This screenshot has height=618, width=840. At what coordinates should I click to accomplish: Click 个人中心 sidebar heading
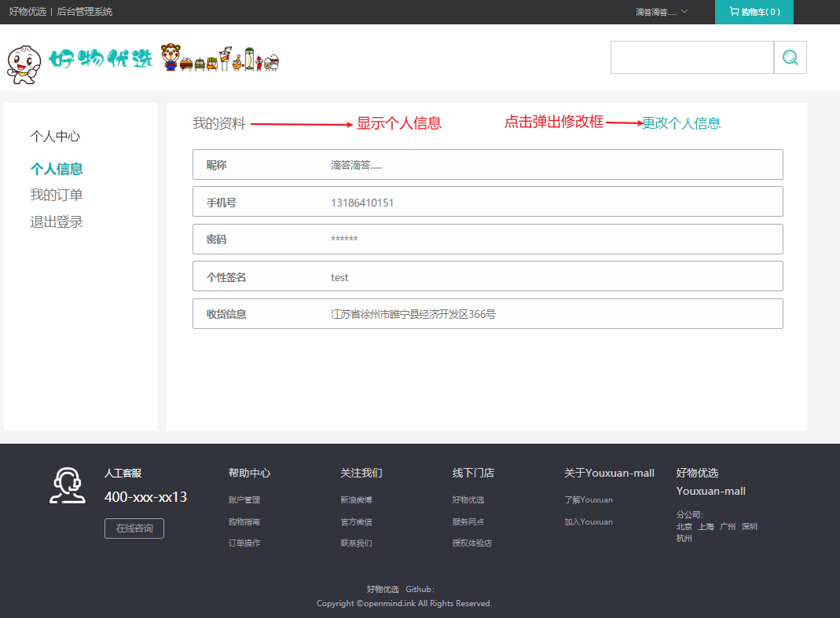55,137
